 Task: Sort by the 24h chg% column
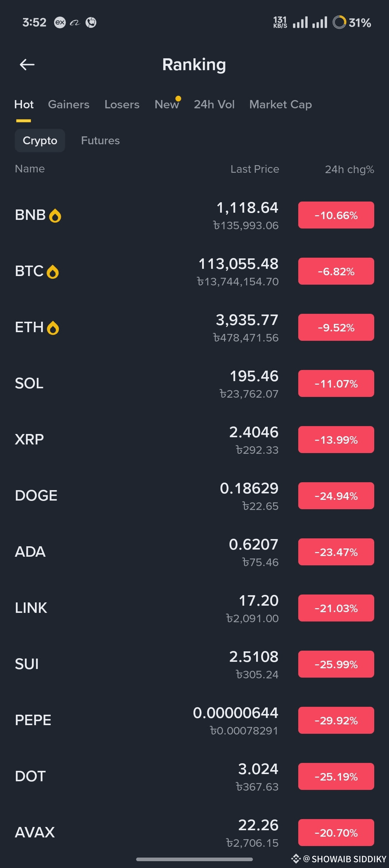tap(349, 169)
